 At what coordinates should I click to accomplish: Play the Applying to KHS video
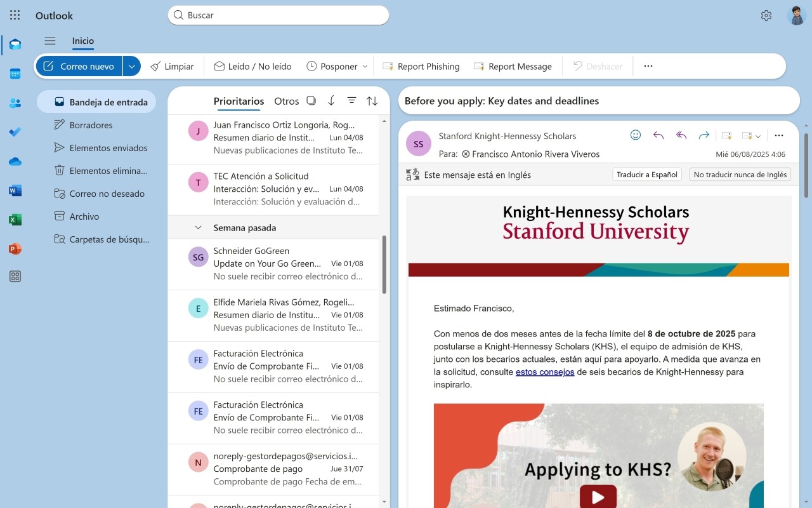(x=598, y=497)
